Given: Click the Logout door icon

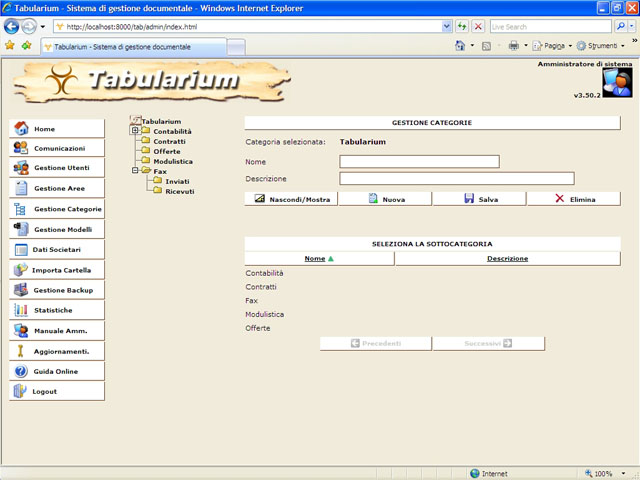Looking at the screenshot, I should click(x=20, y=391).
